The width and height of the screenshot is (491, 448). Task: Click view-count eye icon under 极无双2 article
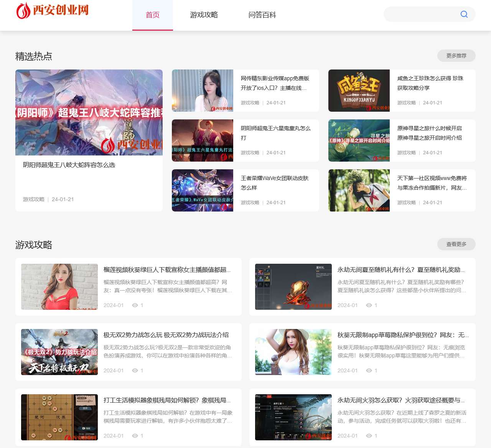pos(135,370)
